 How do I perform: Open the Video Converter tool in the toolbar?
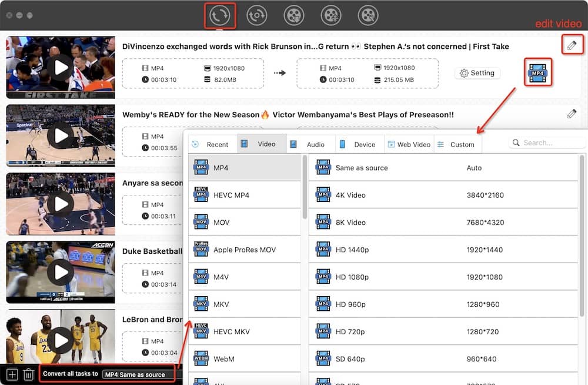[219, 16]
